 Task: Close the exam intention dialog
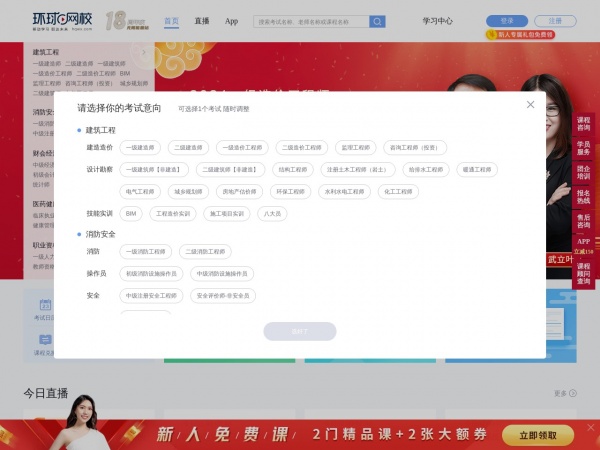pyautogui.click(x=530, y=105)
